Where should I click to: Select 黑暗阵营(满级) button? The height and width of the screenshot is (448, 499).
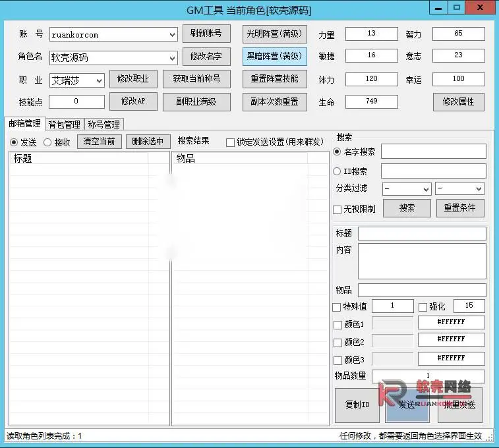pyautogui.click(x=275, y=57)
